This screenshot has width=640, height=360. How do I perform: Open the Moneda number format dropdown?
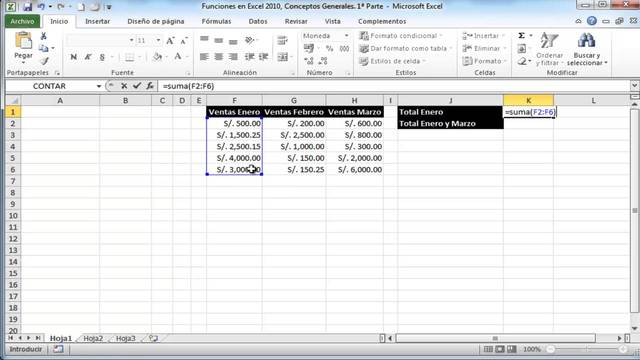tap(347, 36)
